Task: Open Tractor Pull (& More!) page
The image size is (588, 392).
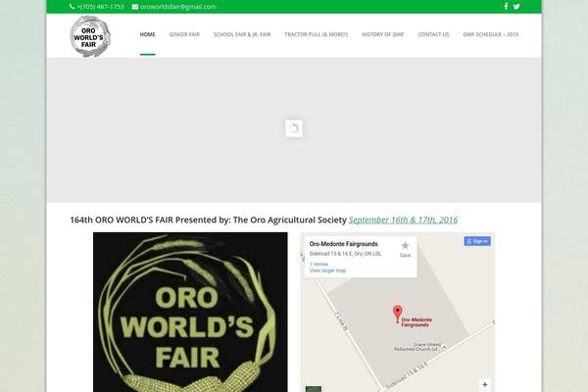Action: (317, 34)
